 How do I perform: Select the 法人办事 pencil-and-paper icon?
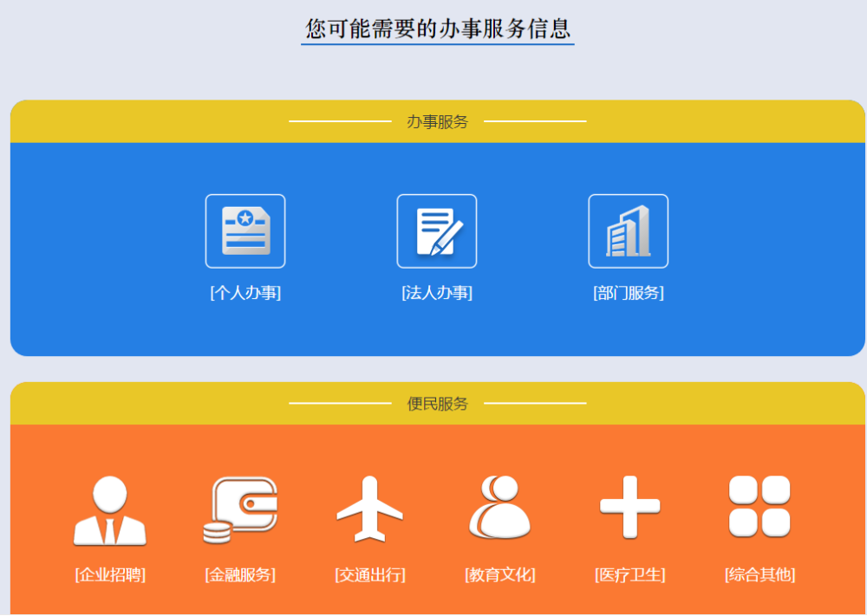tap(437, 230)
